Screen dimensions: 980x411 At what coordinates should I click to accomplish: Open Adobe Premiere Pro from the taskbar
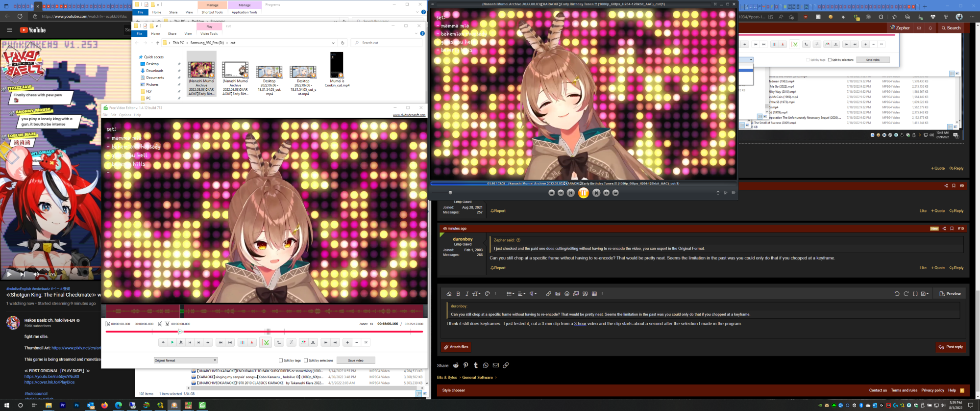[x=62, y=406]
